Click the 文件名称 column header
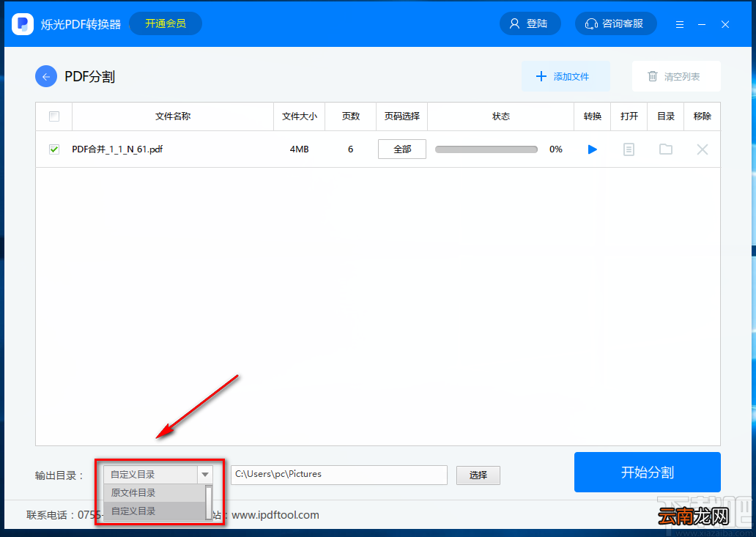Image resolution: width=756 pixels, height=537 pixels. point(173,116)
